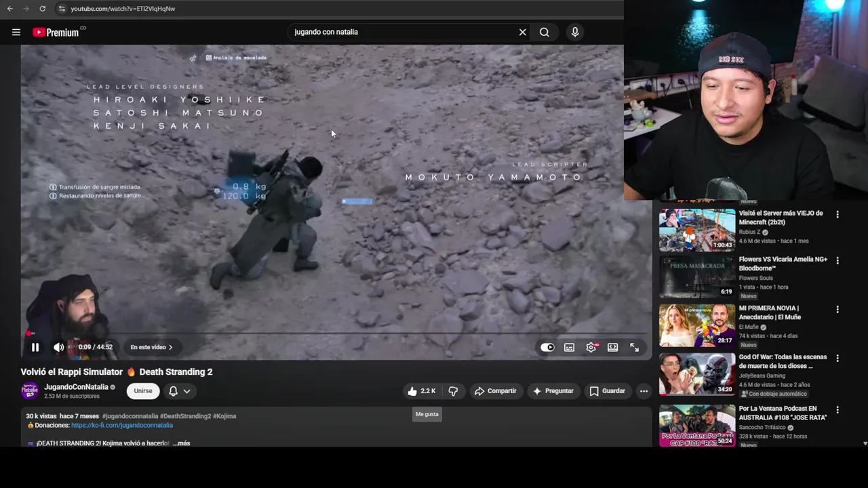868x488 pixels.
Task: Go back in the browser
Action: 9,9
